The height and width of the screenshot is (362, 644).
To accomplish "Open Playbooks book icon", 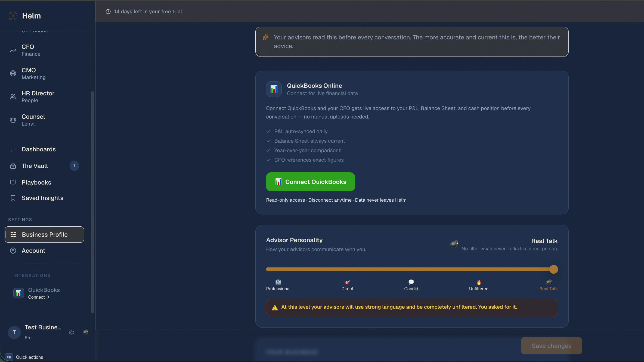I will point(13,182).
